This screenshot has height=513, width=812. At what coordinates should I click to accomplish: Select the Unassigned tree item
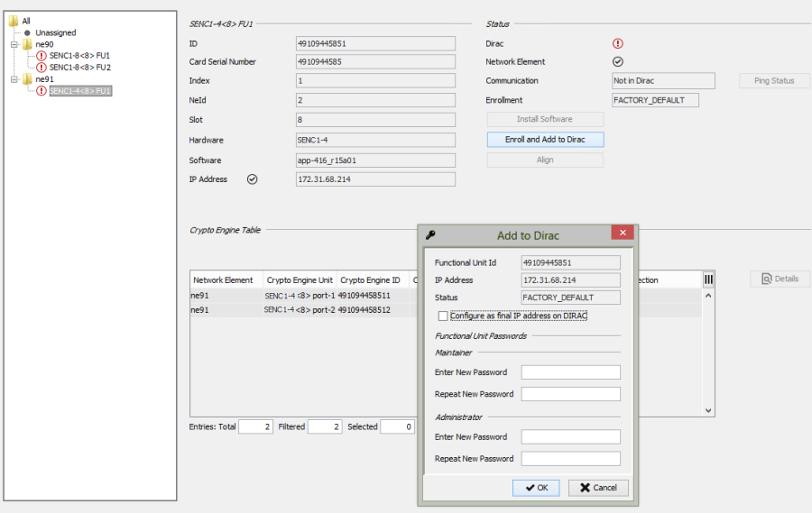[55, 32]
